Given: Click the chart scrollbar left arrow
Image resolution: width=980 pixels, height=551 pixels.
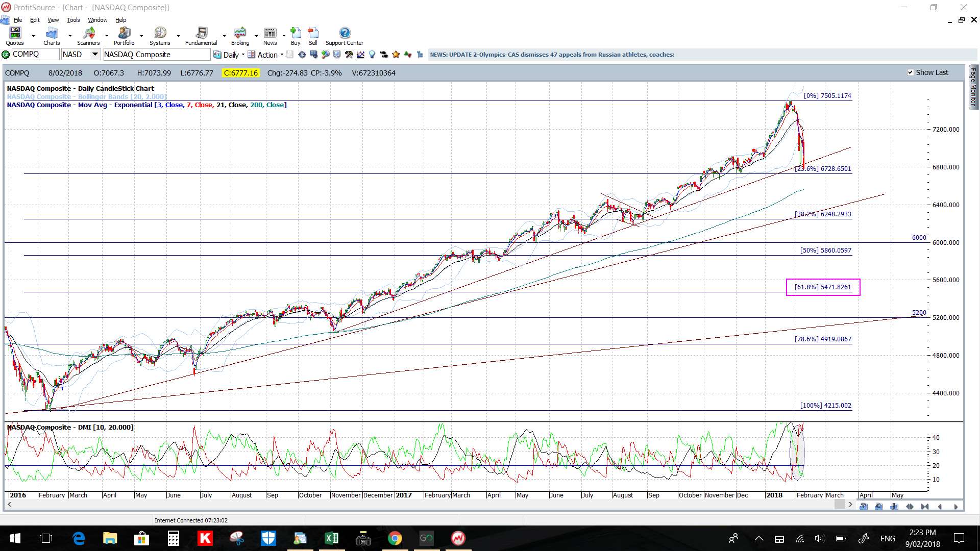Looking at the screenshot, I should pos(9,505).
